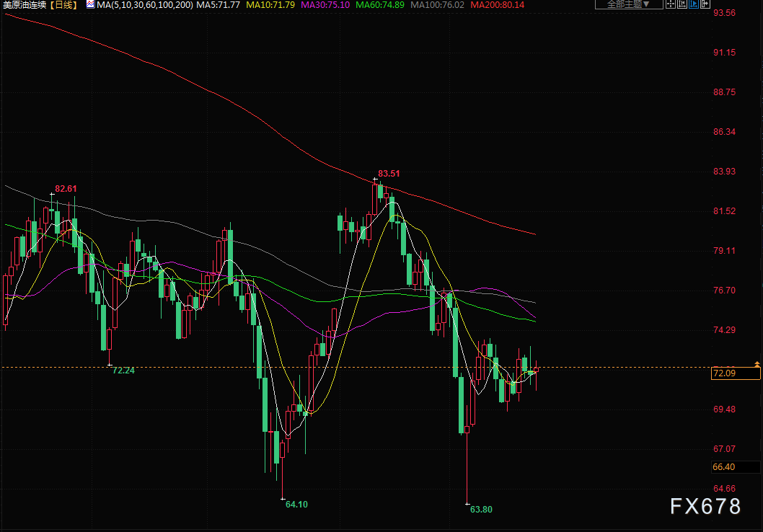Click the 66.40 price tag on axis
The width and height of the screenshot is (763, 532).
[736, 467]
